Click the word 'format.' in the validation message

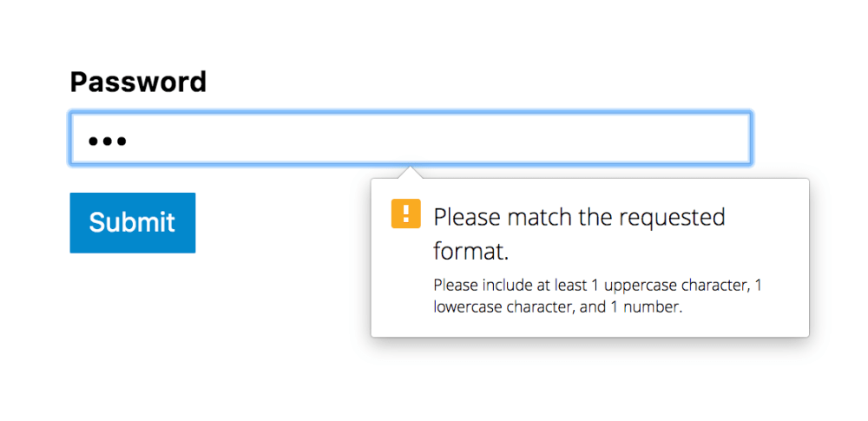click(470, 252)
